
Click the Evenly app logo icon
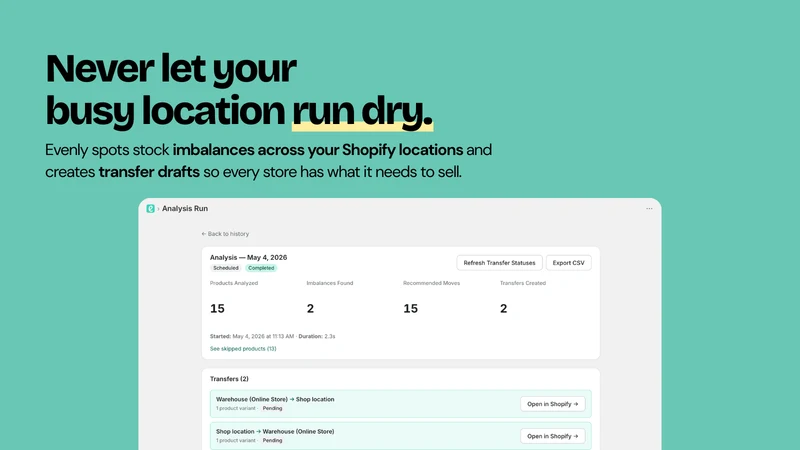pos(151,209)
